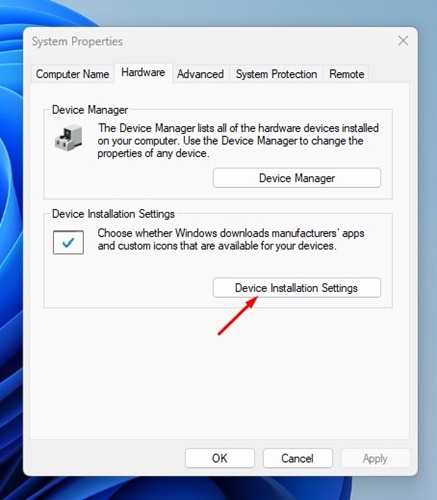Confirm with the OK button

point(220,458)
